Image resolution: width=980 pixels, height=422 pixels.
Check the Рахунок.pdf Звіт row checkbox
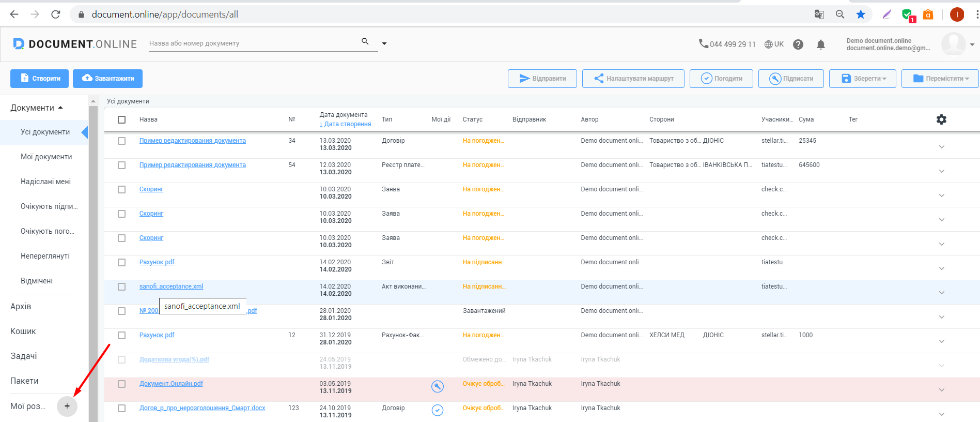pyautogui.click(x=121, y=262)
